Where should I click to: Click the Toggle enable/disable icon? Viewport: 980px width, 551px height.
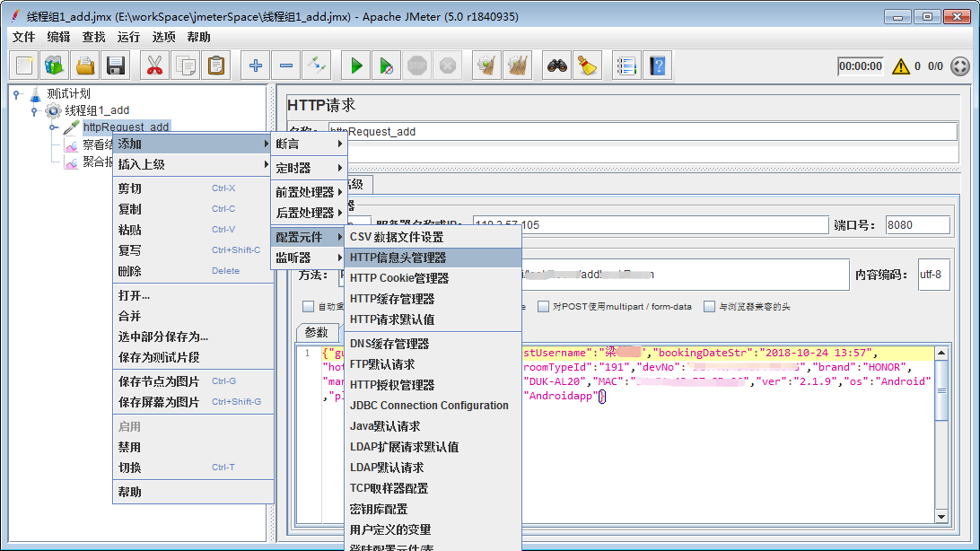point(317,66)
